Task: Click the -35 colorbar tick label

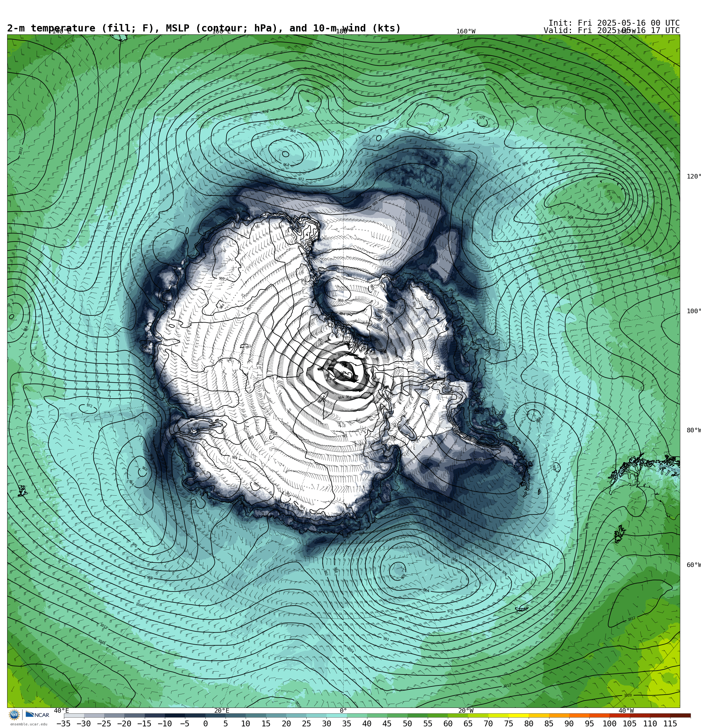Action: click(x=64, y=723)
